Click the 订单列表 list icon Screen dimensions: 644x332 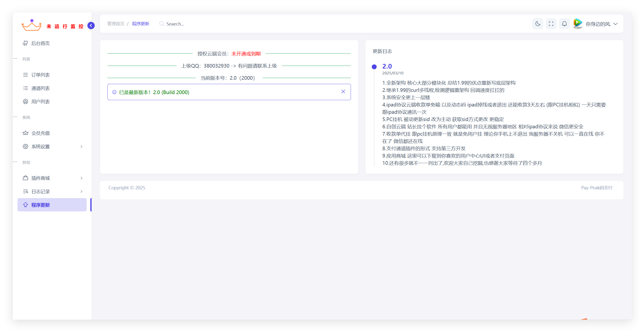(x=25, y=75)
